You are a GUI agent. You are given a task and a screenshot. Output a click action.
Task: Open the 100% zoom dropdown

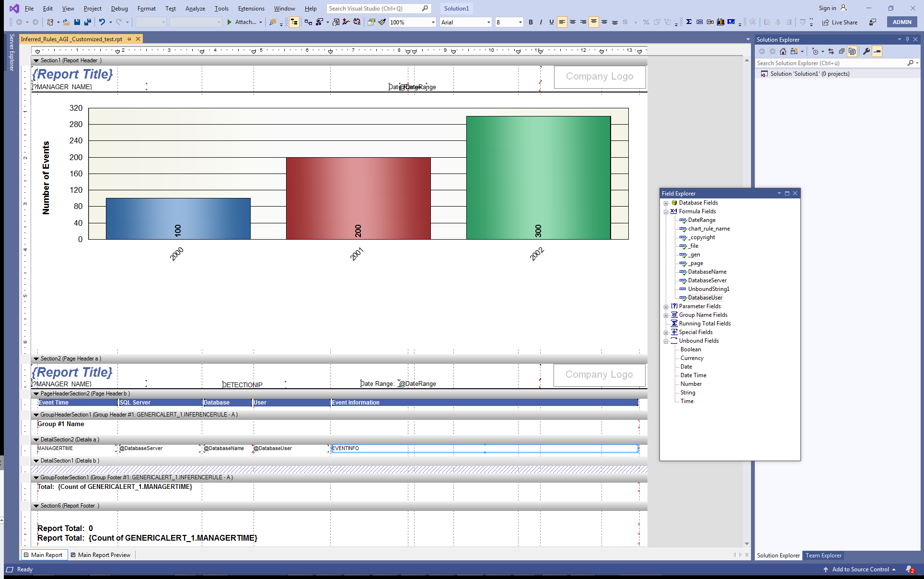433,23
